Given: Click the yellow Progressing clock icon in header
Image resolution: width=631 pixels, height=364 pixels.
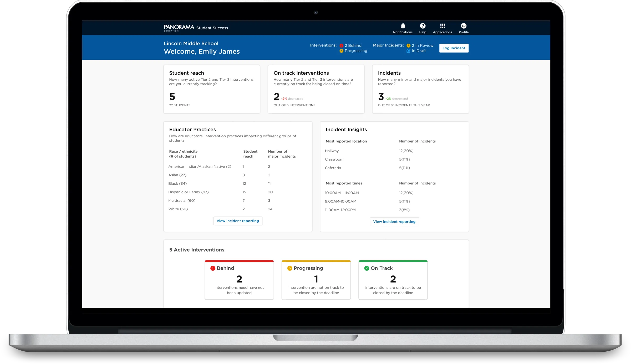Looking at the screenshot, I should [341, 51].
